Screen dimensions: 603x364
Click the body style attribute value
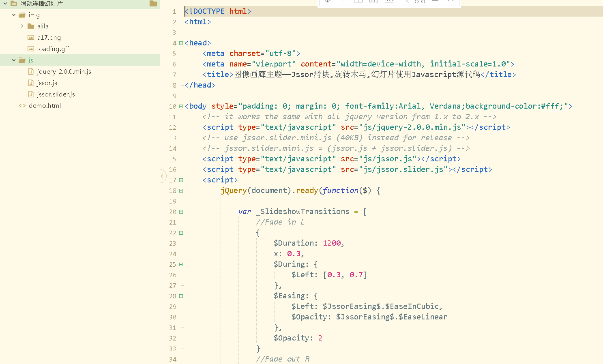click(403, 106)
